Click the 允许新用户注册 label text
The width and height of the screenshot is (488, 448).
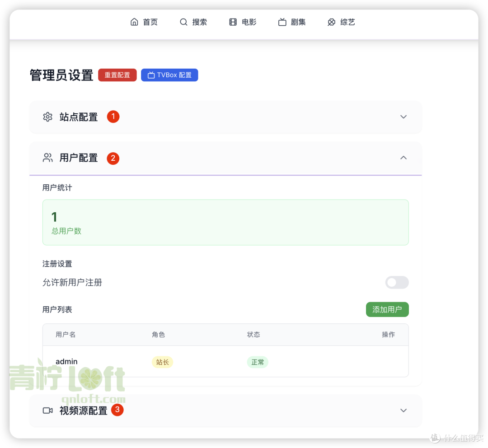click(72, 283)
